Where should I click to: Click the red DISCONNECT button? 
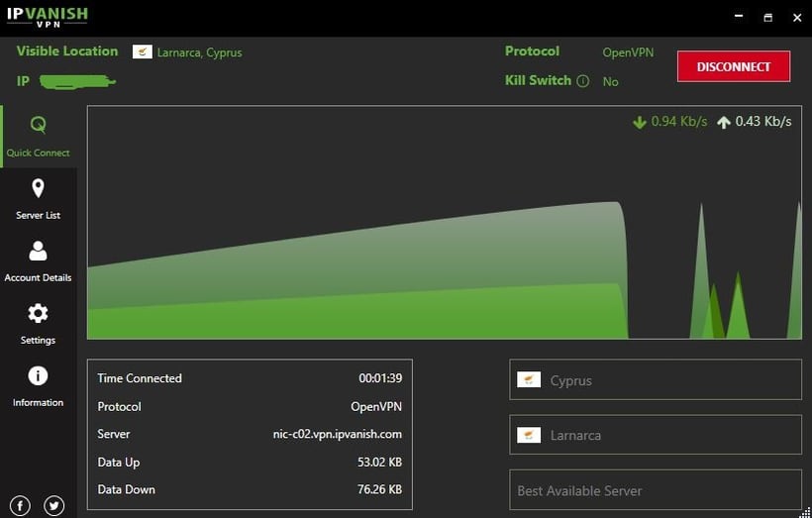pyautogui.click(x=734, y=66)
